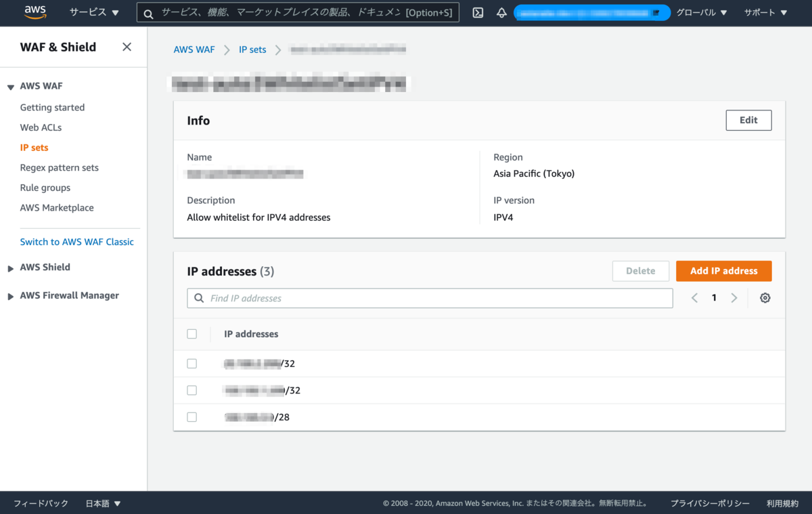The width and height of the screenshot is (812, 514).
Task: Click the Asia Pacific (Tokyo) region value
Action: (x=534, y=173)
